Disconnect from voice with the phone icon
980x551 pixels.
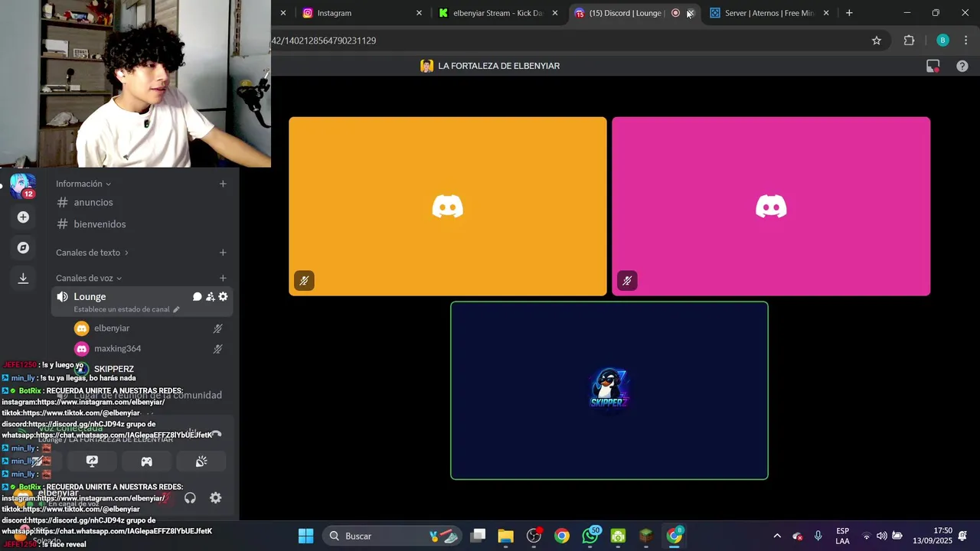[217, 434]
